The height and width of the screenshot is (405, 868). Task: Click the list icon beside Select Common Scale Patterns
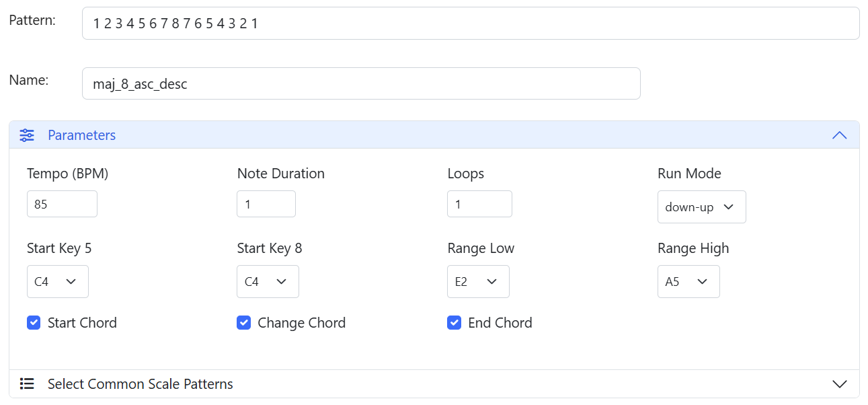[27, 384]
